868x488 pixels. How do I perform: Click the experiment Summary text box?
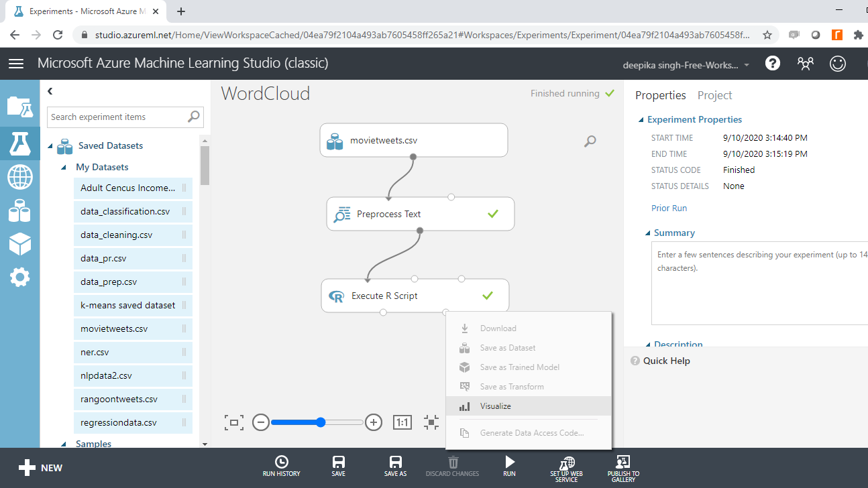pyautogui.click(x=759, y=283)
